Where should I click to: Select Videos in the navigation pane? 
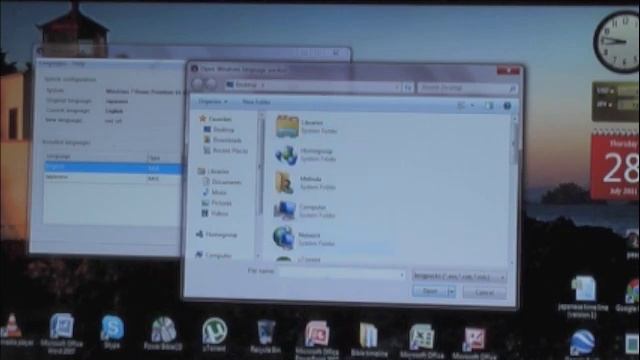click(216, 213)
